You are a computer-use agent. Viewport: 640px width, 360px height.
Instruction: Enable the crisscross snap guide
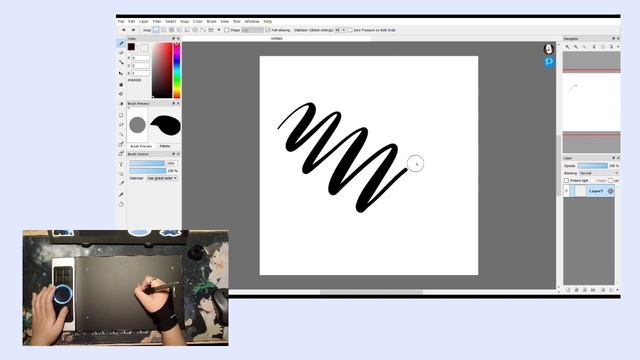pos(171,30)
